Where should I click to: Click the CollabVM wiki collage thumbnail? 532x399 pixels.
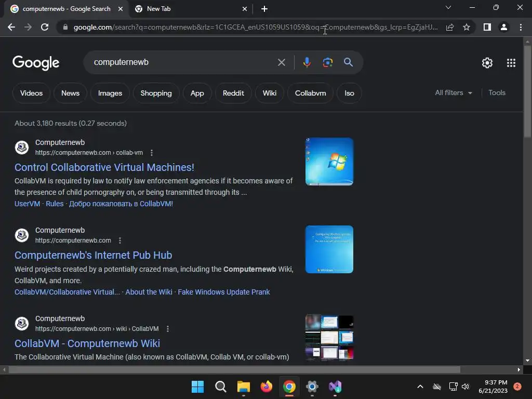[329, 337]
